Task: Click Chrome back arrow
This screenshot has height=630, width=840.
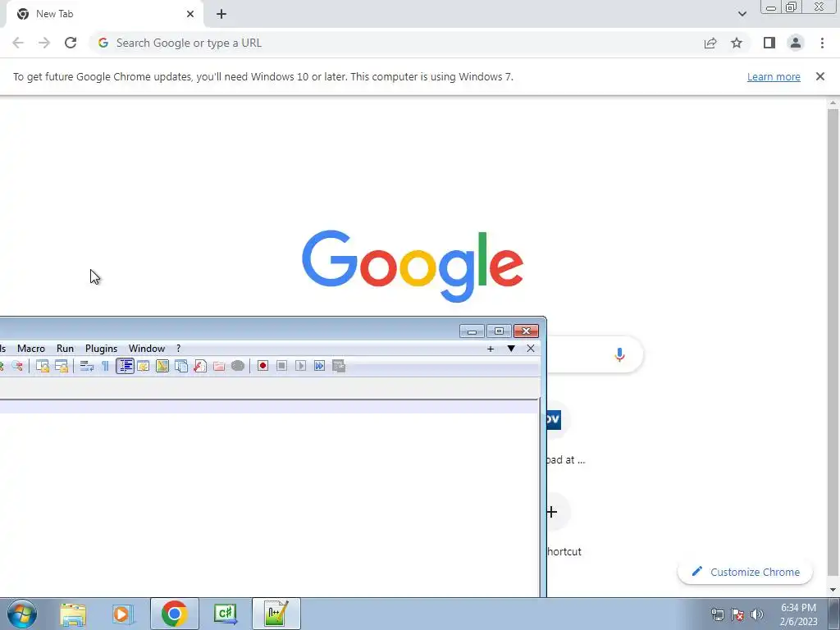Action: (x=18, y=43)
